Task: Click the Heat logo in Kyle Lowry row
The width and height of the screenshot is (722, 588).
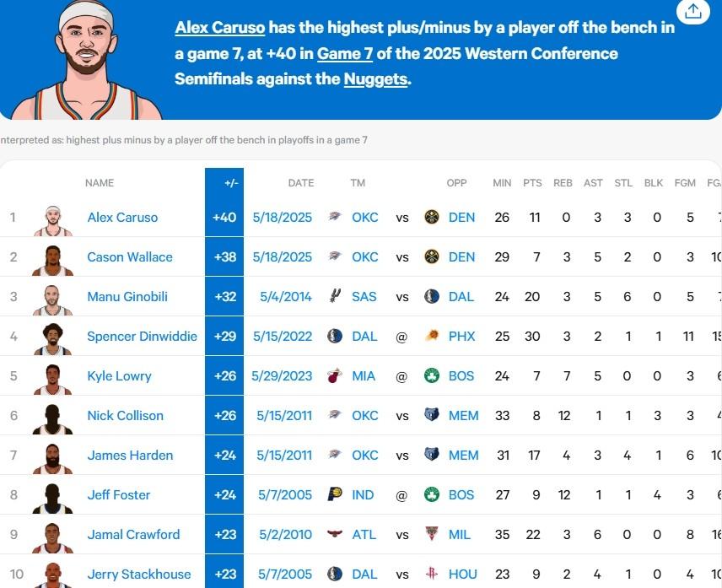Action: pyautogui.click(x=335, y=375)
